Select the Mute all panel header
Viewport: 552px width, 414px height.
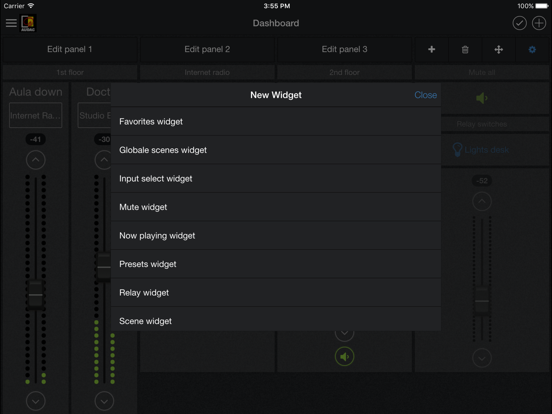point(482,73)
